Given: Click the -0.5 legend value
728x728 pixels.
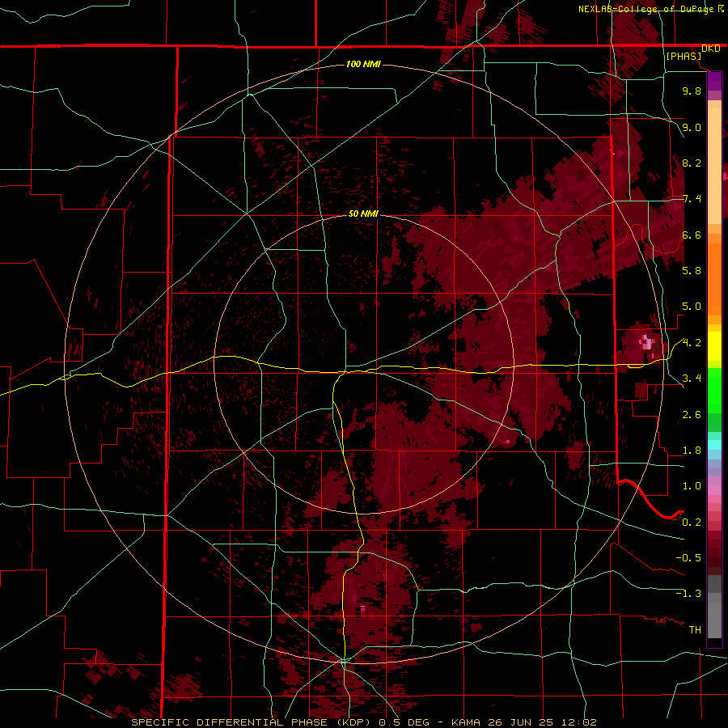Looking at the screenshot, I should pos(688,557).
